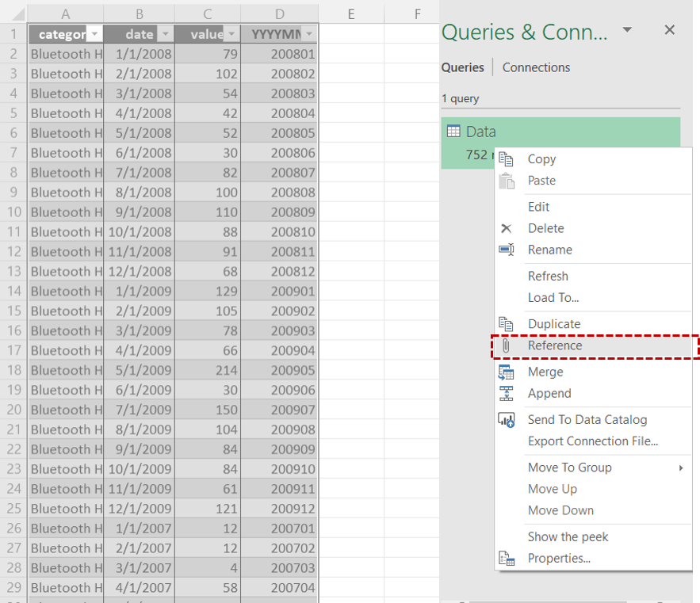This screenshot has height=603, width=700.
Task: Click the Paste clipboard icon
Action: 507,181
